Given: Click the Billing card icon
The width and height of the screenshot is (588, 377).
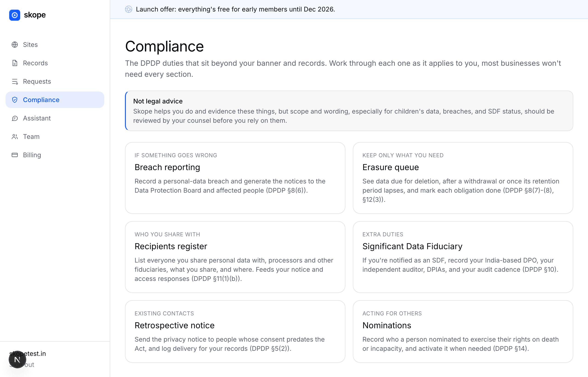Looking at the screenshot, I should click(15, 155).
